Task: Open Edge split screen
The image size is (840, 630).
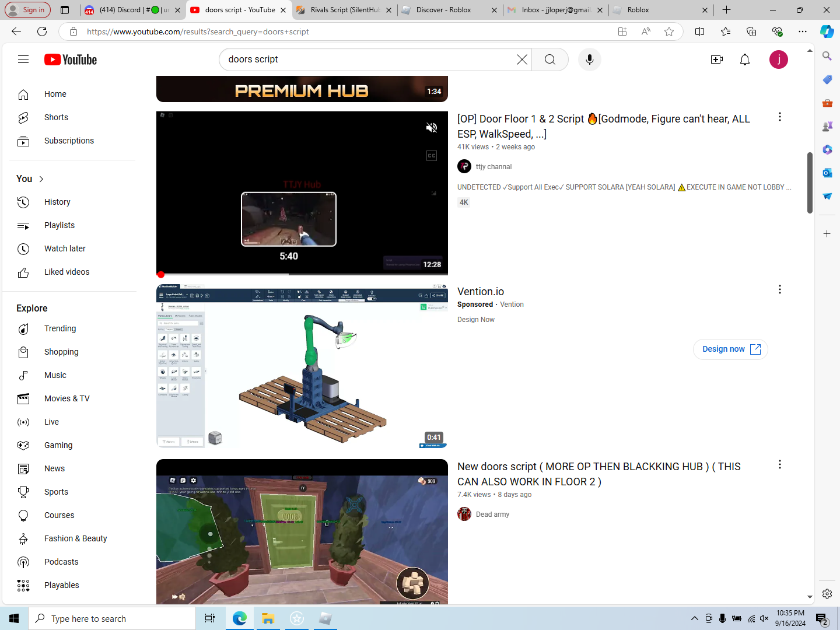Action: pos(700,32)
